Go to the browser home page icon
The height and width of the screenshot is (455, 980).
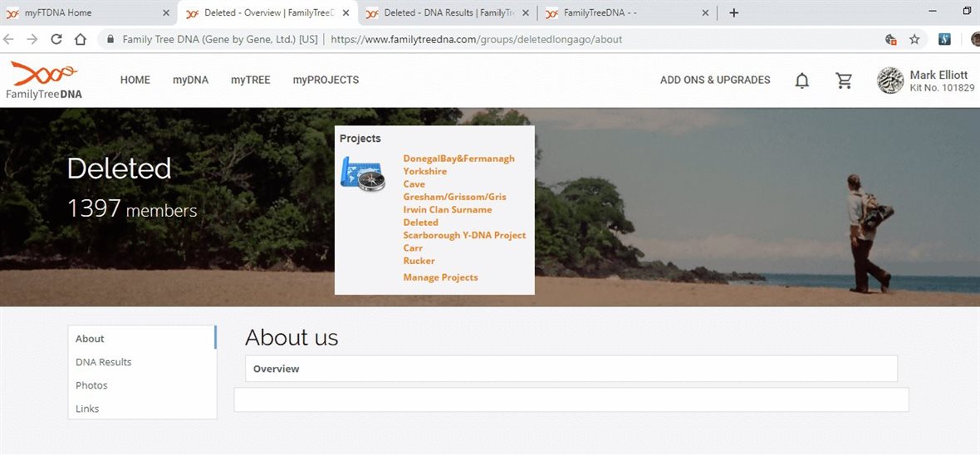tap(81, 39)
